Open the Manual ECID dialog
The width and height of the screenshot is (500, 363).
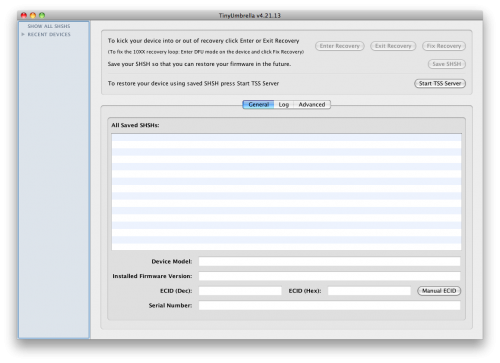click(x=439, y=291)
